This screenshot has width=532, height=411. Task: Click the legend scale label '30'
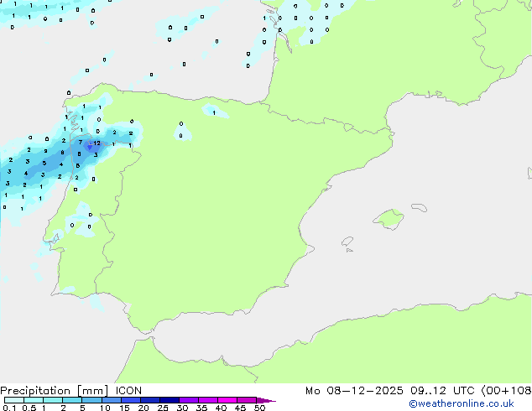tap(182, 408)
